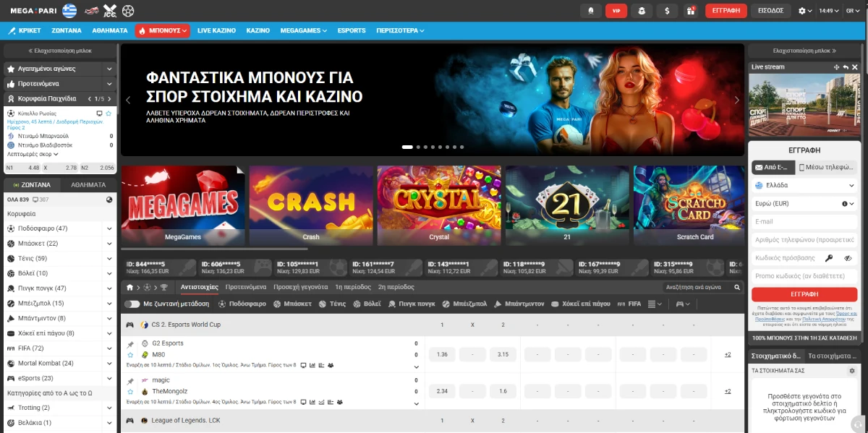This screenshot has height=433, width=868.
Task: Open the Ευρώ (EUR) currency dropdown
Action: [x=804, y=204]
